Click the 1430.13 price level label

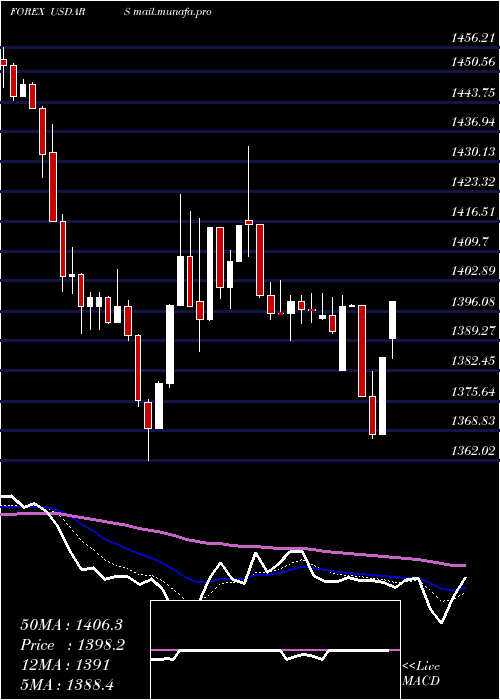click(473, 152)
